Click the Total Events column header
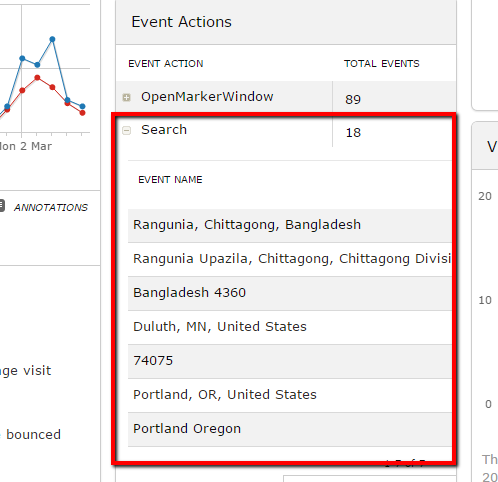This screenshot has height=482, width=498. point(382,64)
